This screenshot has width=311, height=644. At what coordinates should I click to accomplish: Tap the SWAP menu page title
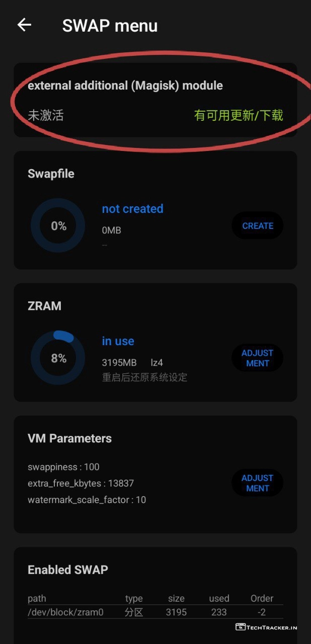point(110,26)
